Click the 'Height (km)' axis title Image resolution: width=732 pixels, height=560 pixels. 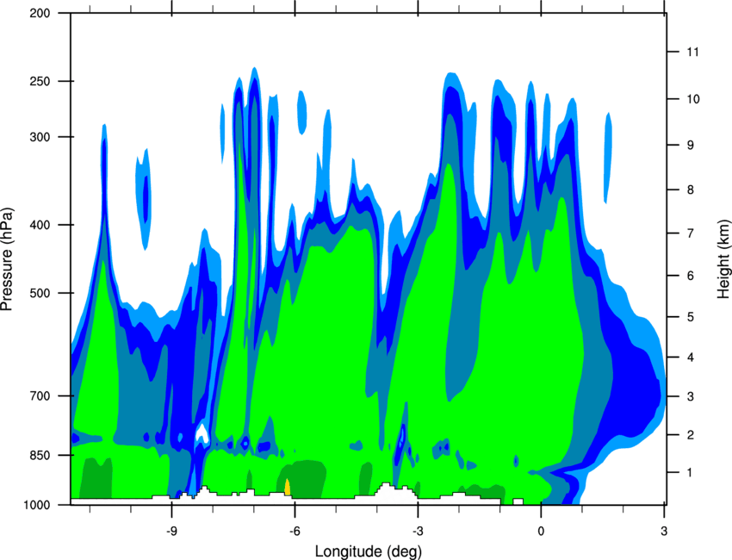[723, 258]
